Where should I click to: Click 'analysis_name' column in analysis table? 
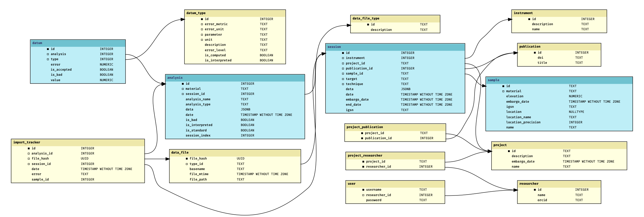click(198, 99)
